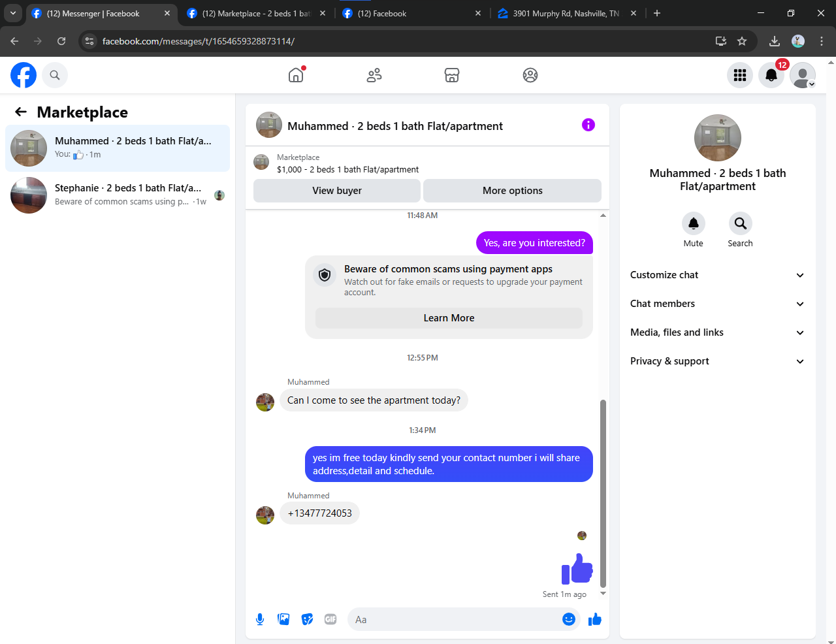Screen dimensions: 836x644
Task: Close the 3901 Murphy Rd tab
Action: pyautogui.click(x=634, y=13)
